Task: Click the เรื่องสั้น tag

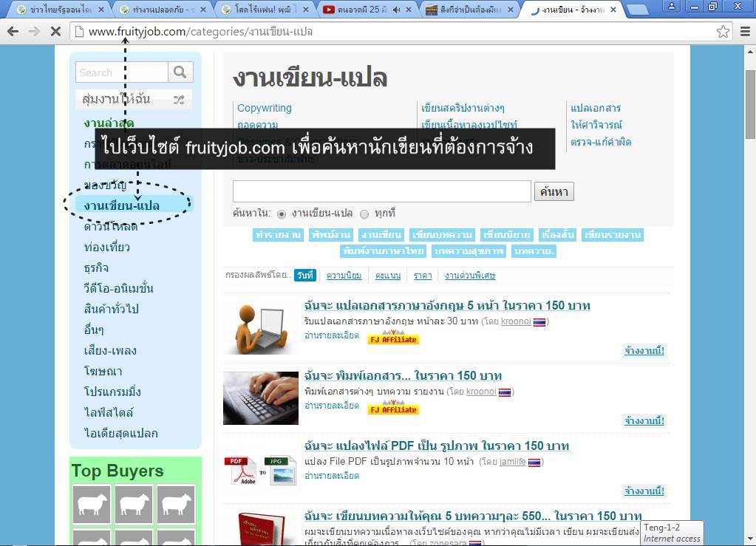Action: tap(558, 235)
